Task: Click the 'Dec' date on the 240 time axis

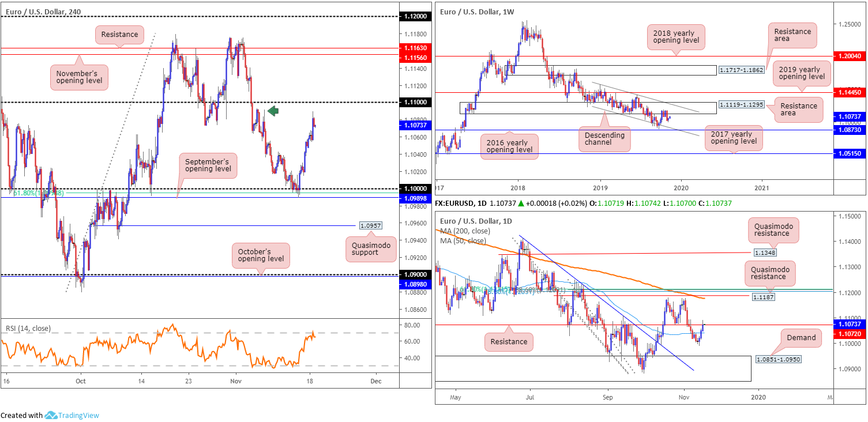Action: [376, 381]
